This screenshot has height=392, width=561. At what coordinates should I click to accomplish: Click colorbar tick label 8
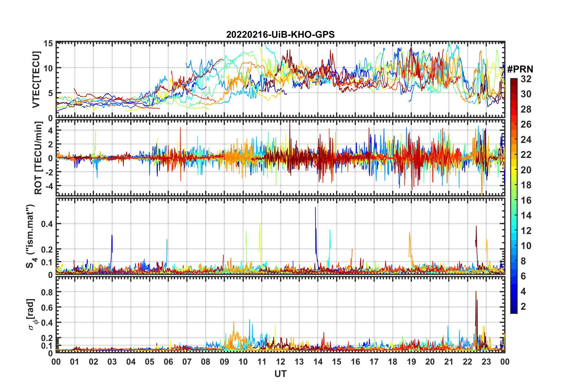point(523,261)
